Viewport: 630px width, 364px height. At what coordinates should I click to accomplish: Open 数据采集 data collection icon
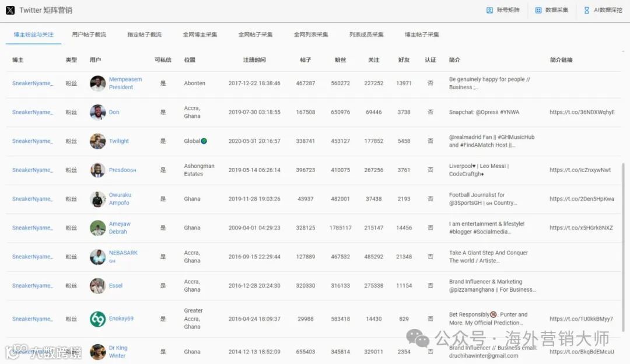pyautogui.click(x=538, y=10)
